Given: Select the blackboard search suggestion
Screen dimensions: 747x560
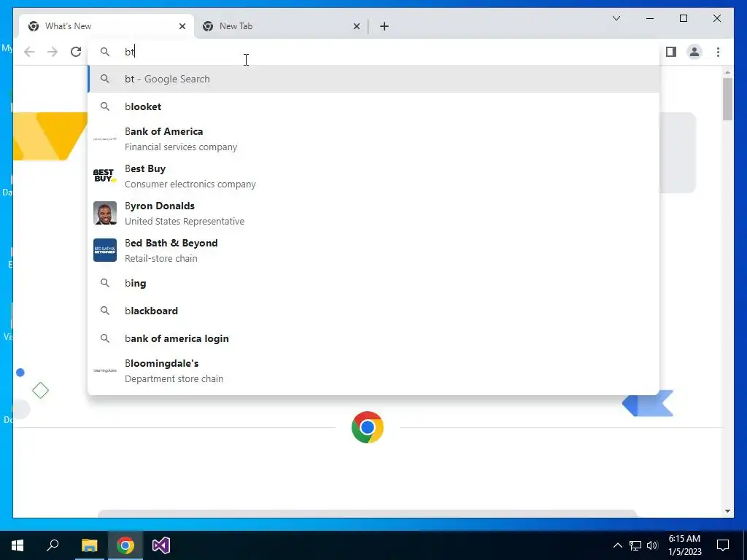Looking at the screenshot, I should click(373, 311).
